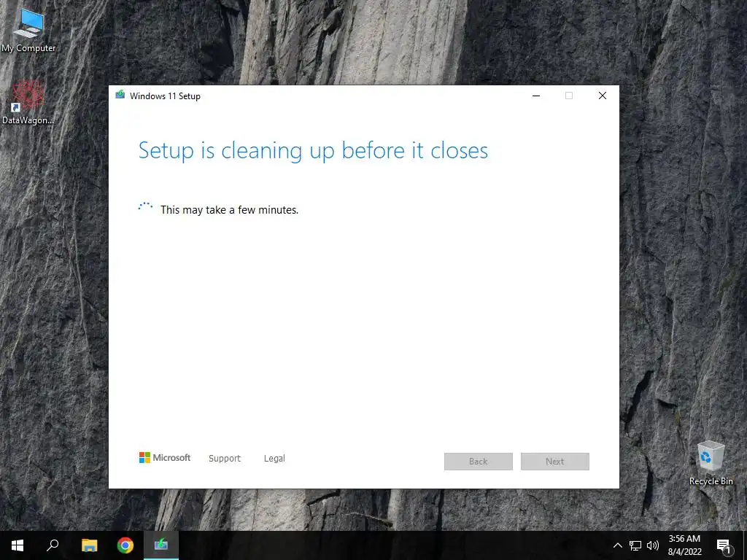Click the 'Windows 11 Setup' title text
This screenshot has height=560, width=747.
(165, 96)
